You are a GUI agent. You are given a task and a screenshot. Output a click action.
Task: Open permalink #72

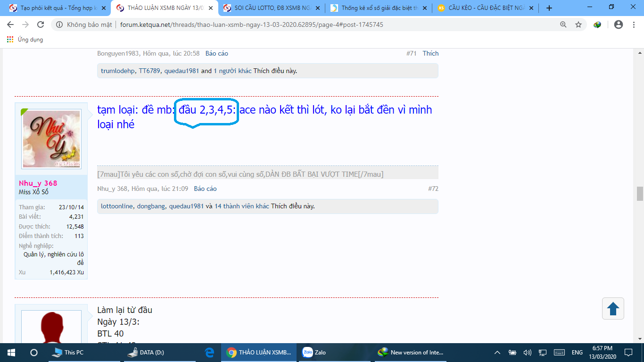coord(433,189)
